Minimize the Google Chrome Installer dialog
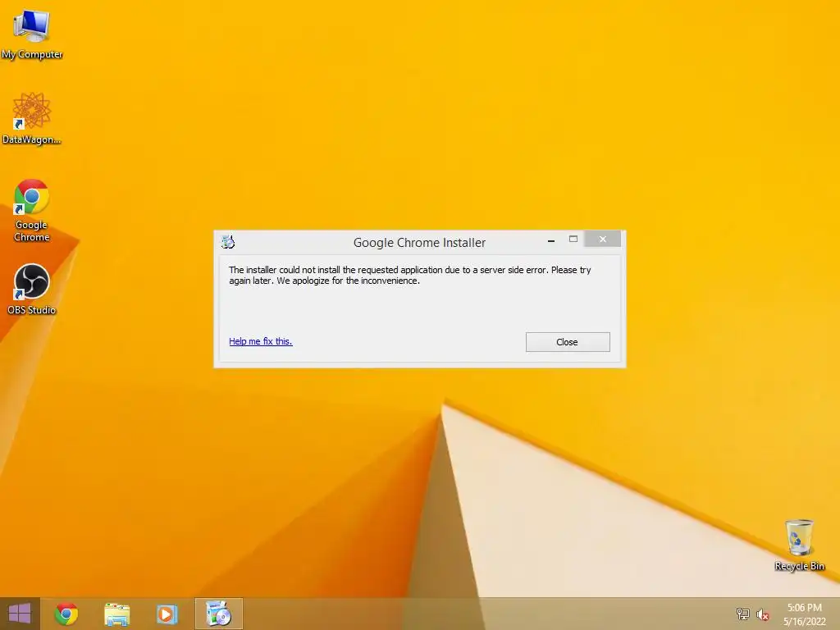The width and height of the screenshot is (840, 630). coord(550,240)
